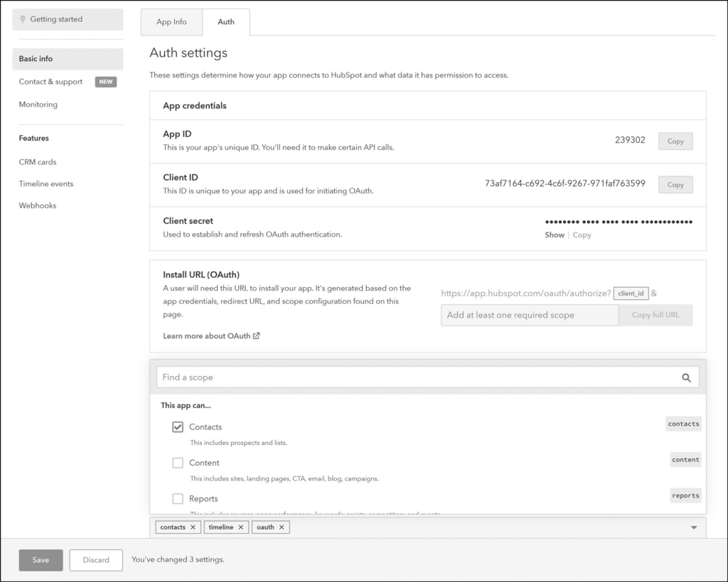This screenshot has height=582, width=728.
Task: Enable the Content scope checkbox
Action: [178, 463]
